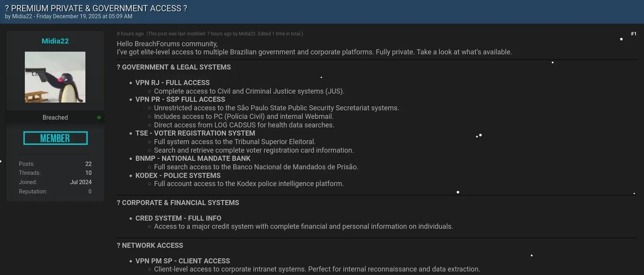Select the 'KODEX - POLICE SYSTEMS' entry

click(178, 175)
